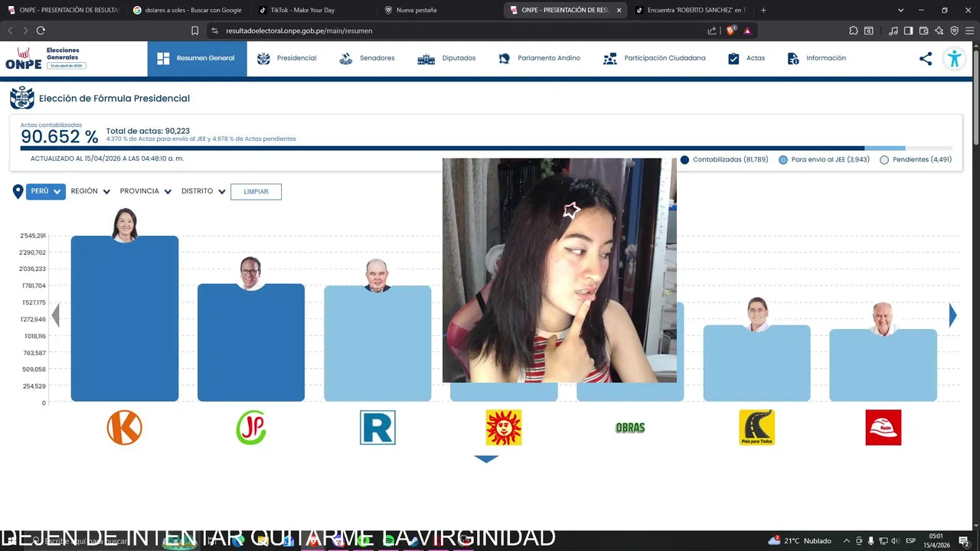Open the music note playlist icon
Viewport: 980px width, 551px height.
click(x=893, y=31)
